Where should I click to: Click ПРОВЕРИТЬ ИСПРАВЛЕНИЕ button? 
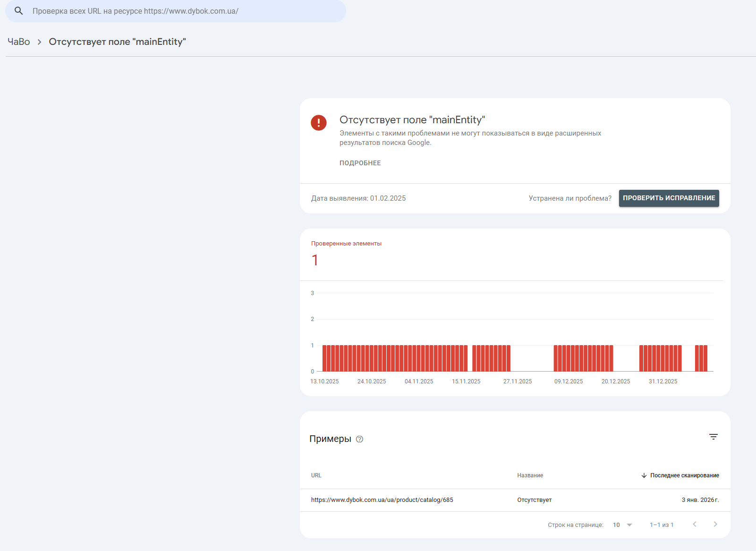669,198
